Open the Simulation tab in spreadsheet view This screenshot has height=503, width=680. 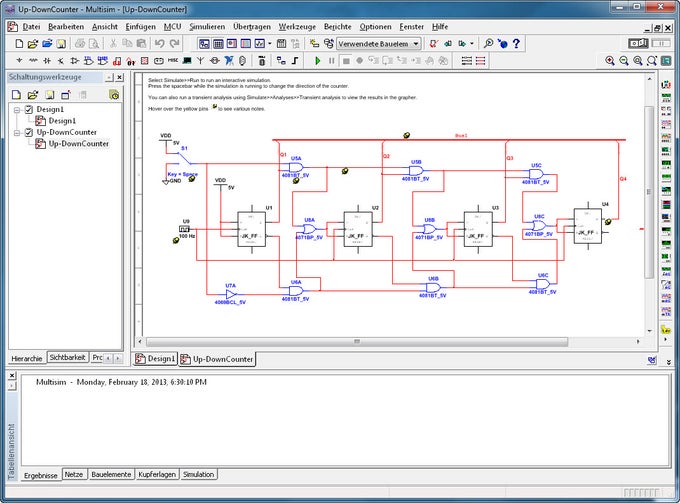[198, 474]
